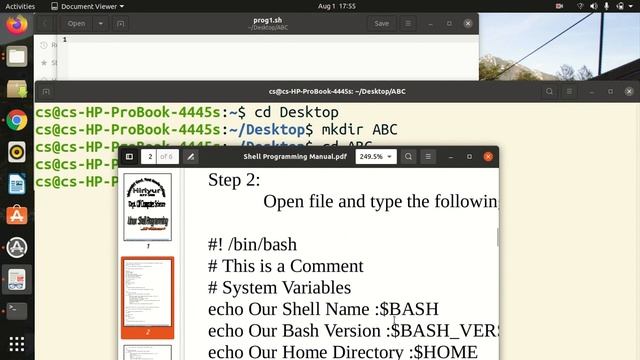Open Rhythmbox from the dock
The image size is (640, 360).
[17, 152]
